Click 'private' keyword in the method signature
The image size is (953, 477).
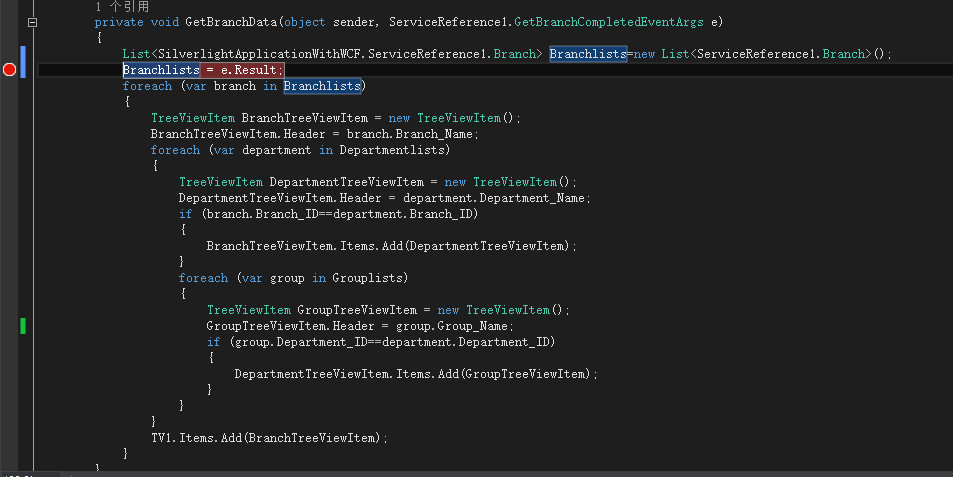[119, 22]
